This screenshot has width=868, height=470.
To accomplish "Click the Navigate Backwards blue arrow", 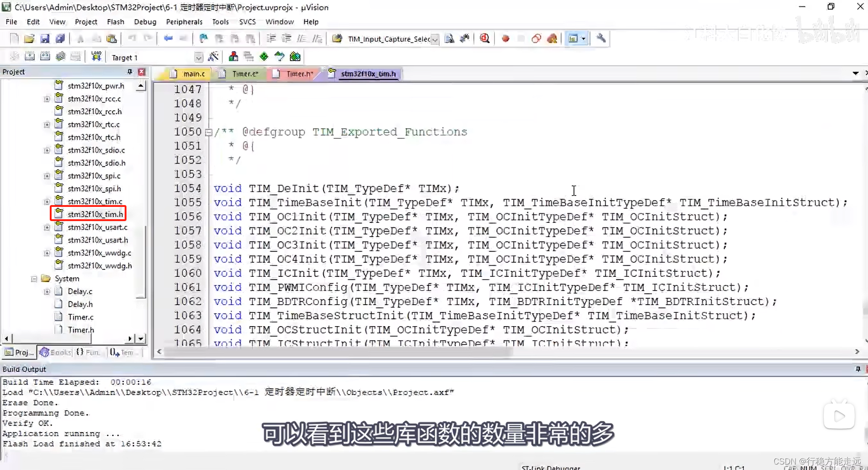I will tap(168, 39).
